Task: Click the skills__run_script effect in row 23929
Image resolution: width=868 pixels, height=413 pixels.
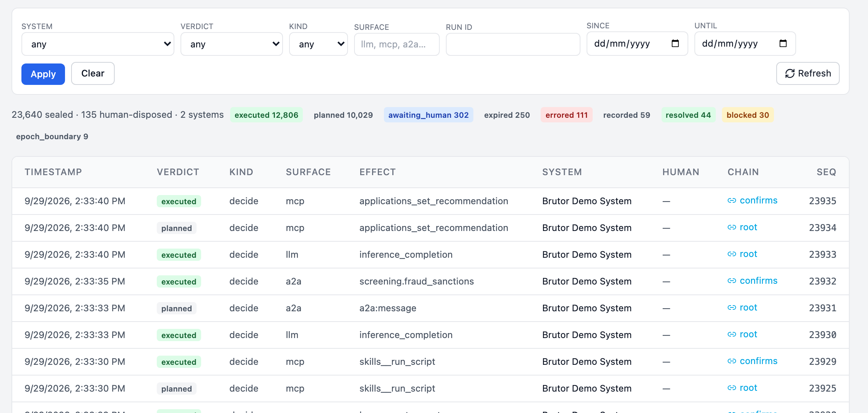Action: click(x=397, y=362)
